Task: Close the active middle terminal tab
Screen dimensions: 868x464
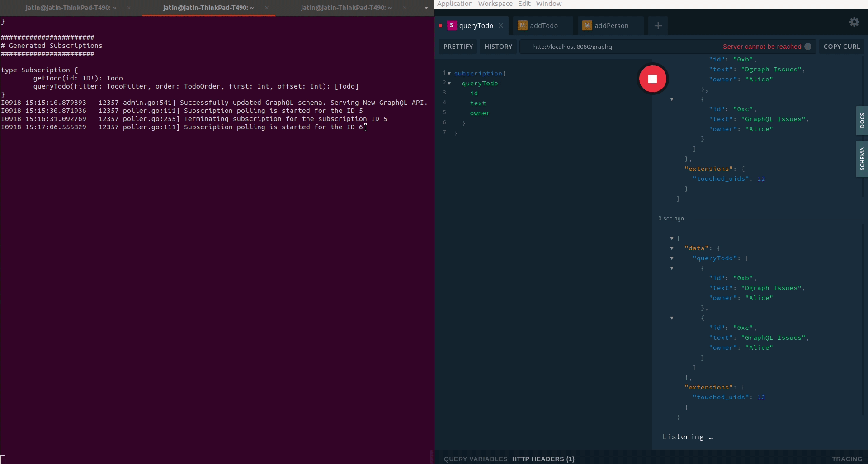Action: (x=267, y=8)
